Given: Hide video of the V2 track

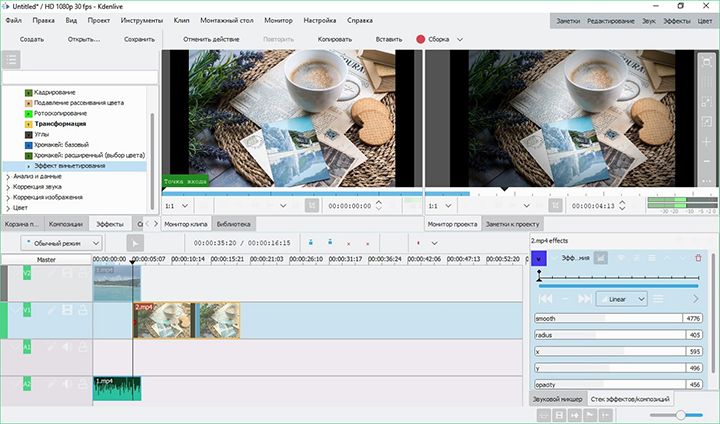Looking at the screenshot, I should click(x=67, y=274).
